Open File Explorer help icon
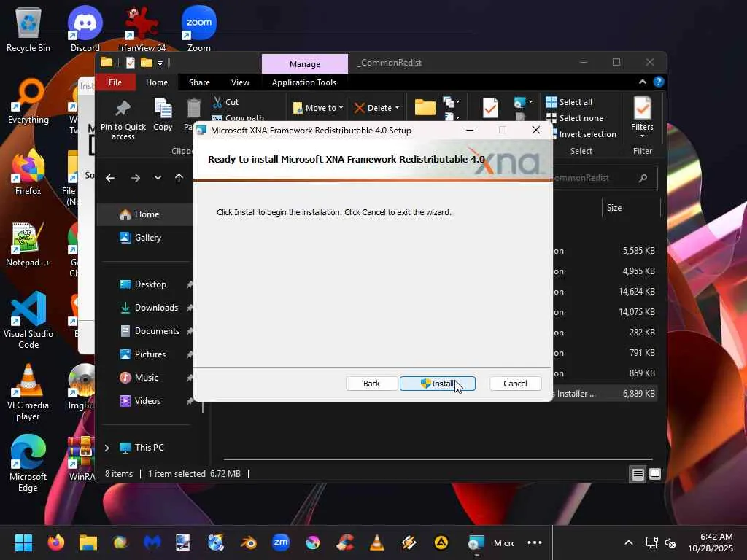The width and height of the screenshot is (747, 560). coord(659,82)
